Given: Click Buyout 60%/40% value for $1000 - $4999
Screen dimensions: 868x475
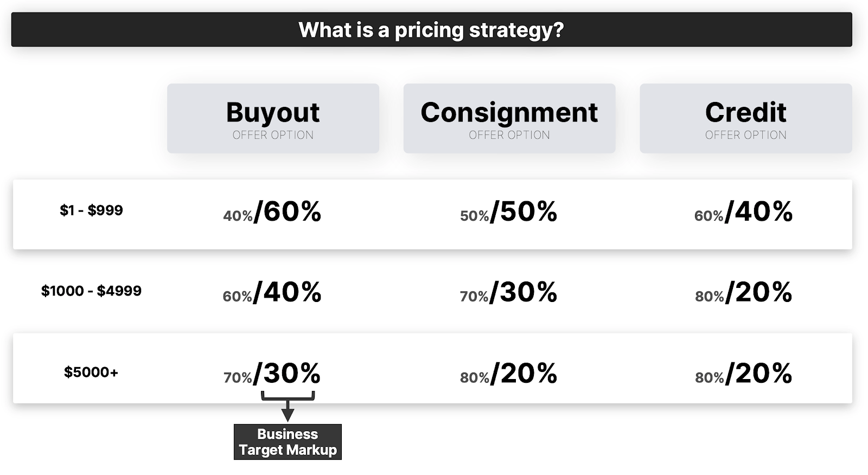Looking at the screenshot, I should click(x=272, y=292).
